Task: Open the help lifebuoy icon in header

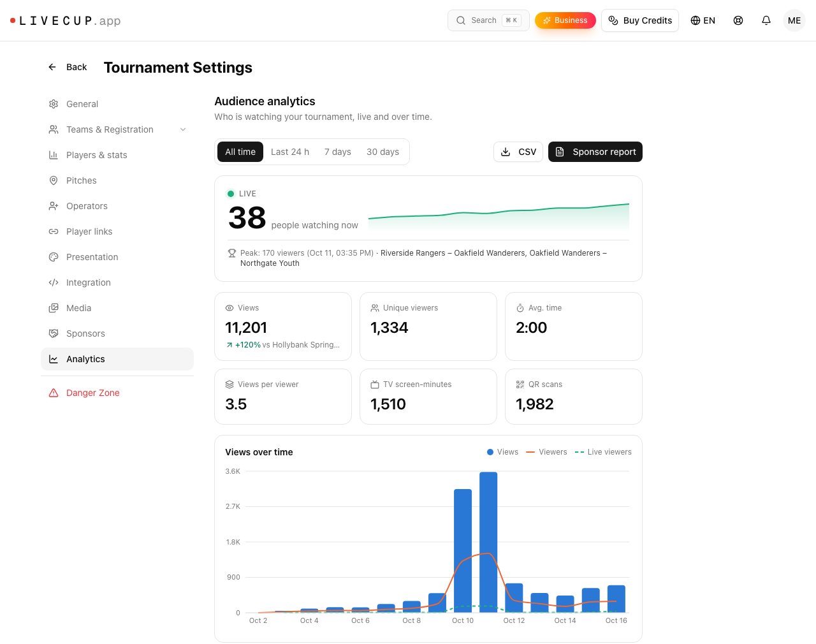Action: (738, 20)
